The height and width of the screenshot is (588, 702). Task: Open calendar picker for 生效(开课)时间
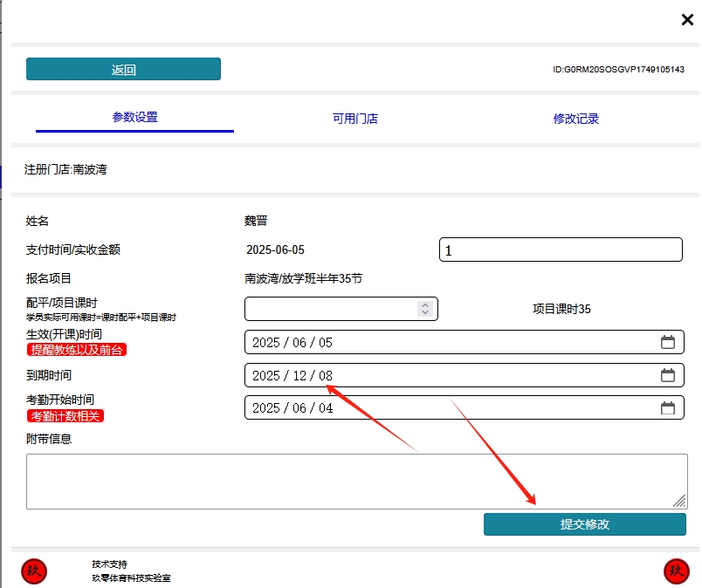pos(668,342)
